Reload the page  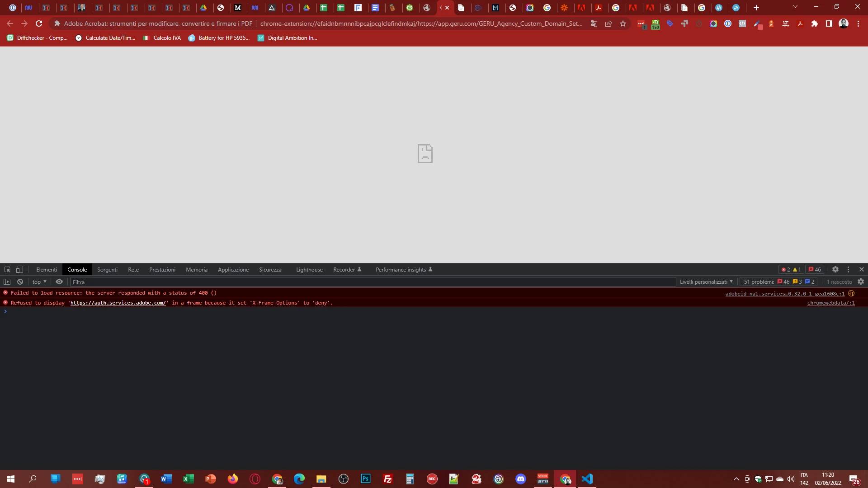(x=39, y=23)
